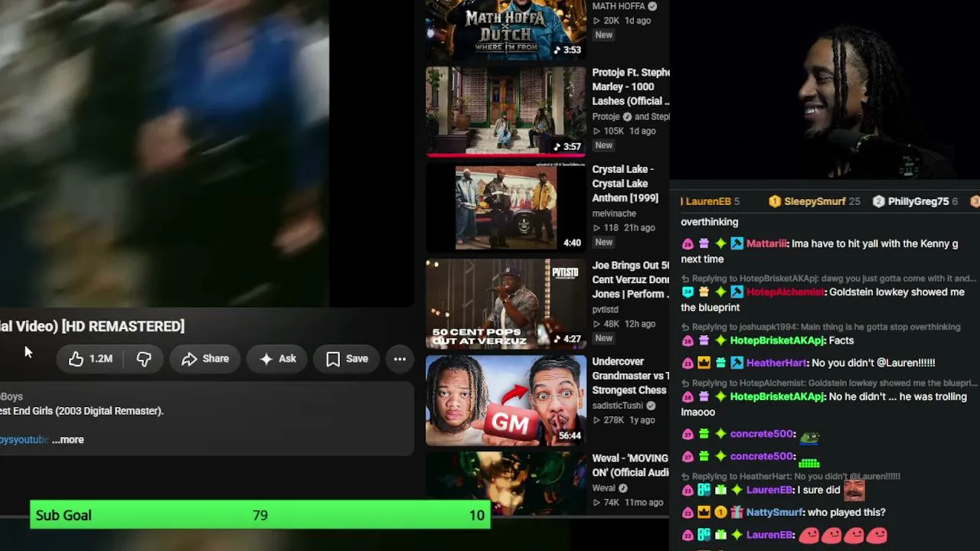Click the Mattariii username in chat
Screen dimensions: 980x551
pyautogui.click(x=766, y=243)
